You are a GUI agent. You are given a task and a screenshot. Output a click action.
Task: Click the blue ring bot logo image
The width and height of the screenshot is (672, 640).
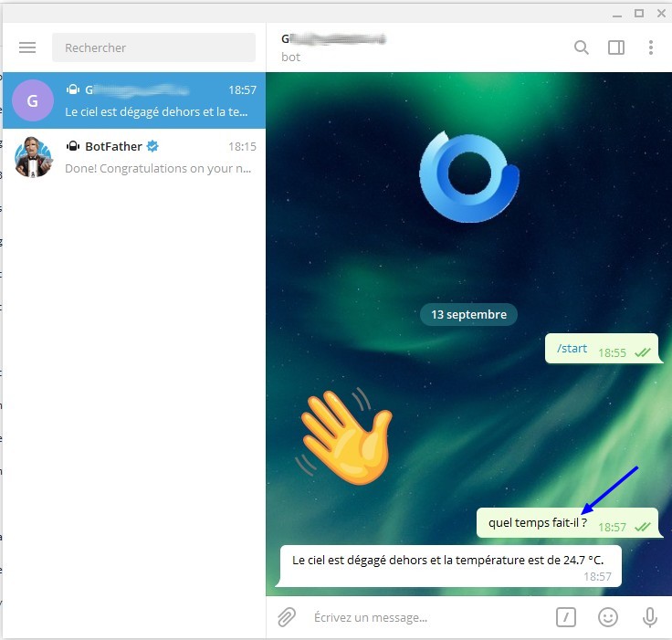[469, 176]
